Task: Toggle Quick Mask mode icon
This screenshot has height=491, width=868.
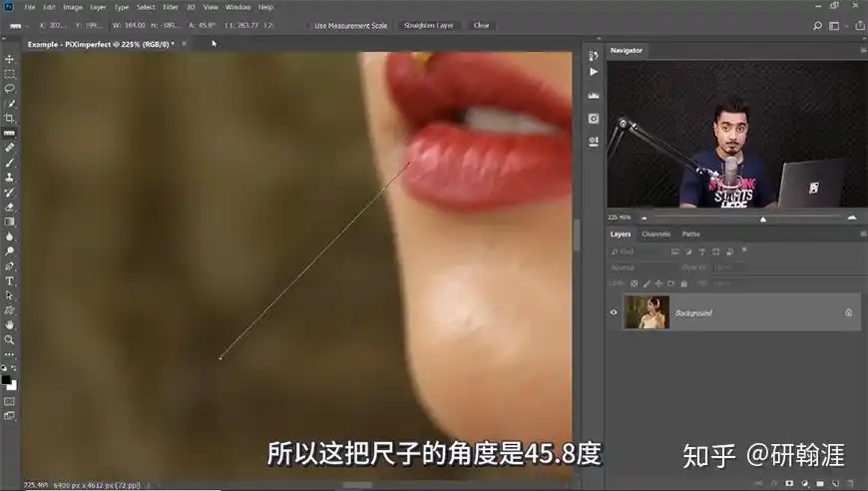Action: [x=9, y=401]
